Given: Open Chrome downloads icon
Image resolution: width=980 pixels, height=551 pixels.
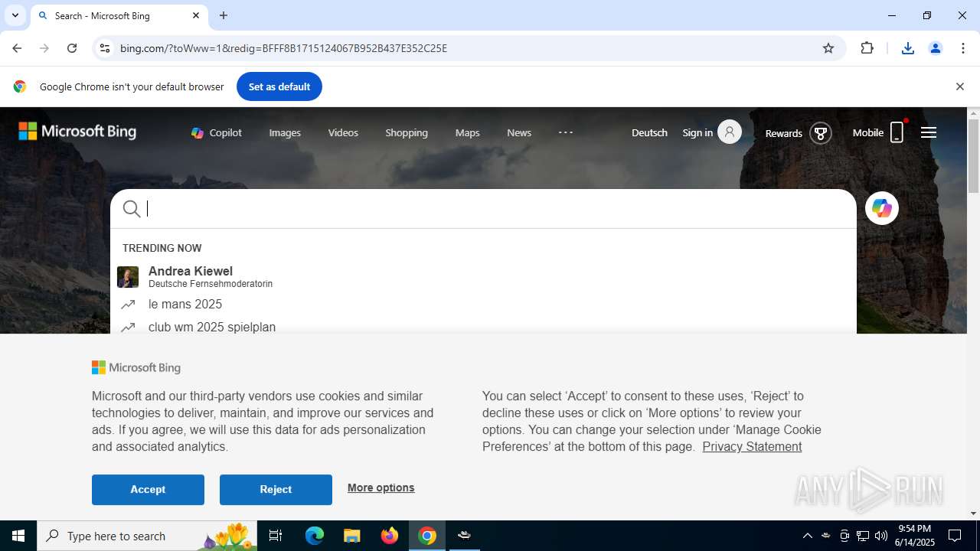Looking at the screenshot, I should [908, 48].
